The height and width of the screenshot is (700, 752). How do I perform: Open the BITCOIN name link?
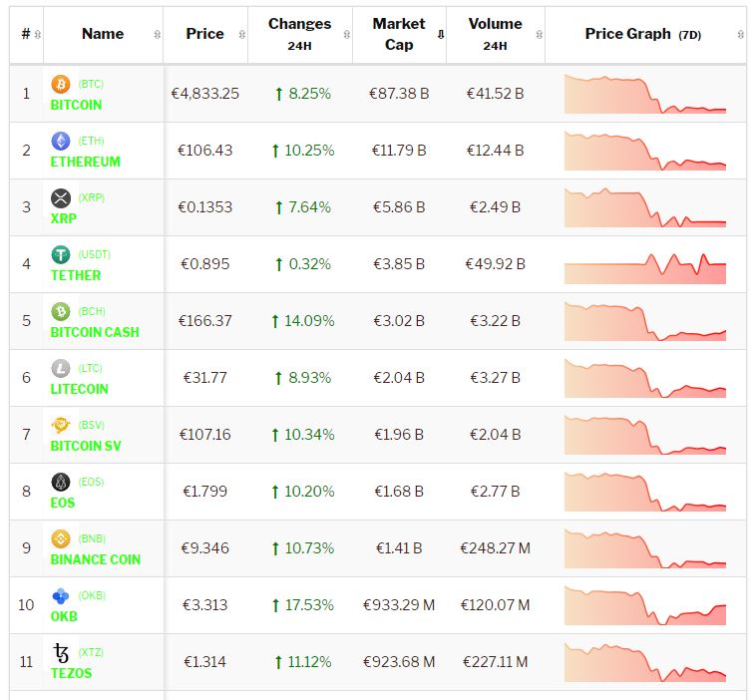coord(76,105)
